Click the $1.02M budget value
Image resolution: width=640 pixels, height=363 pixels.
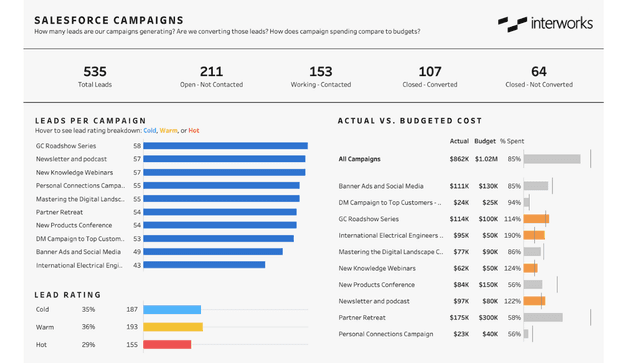(x=486, y=159)
